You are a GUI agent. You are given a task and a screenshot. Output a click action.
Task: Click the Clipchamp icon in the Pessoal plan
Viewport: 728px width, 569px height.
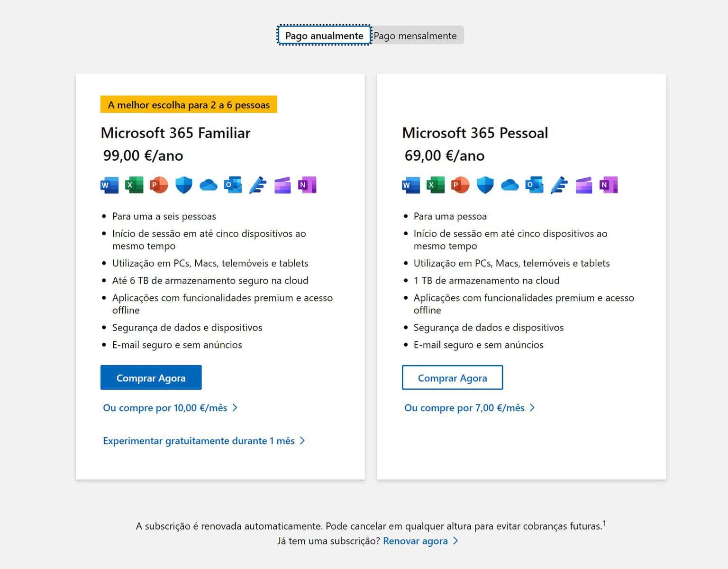584,185
